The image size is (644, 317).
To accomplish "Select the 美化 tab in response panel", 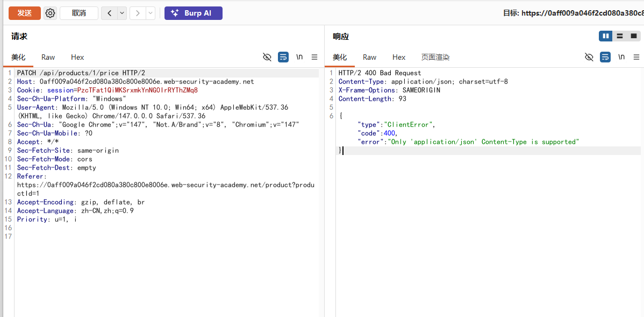I will coord(340,57).
